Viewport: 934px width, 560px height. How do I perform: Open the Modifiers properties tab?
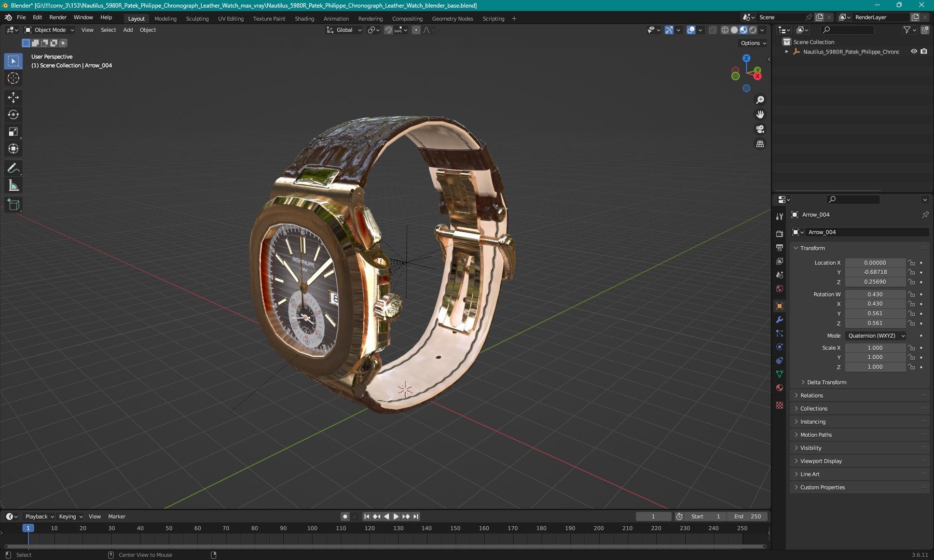coord(779,320)
